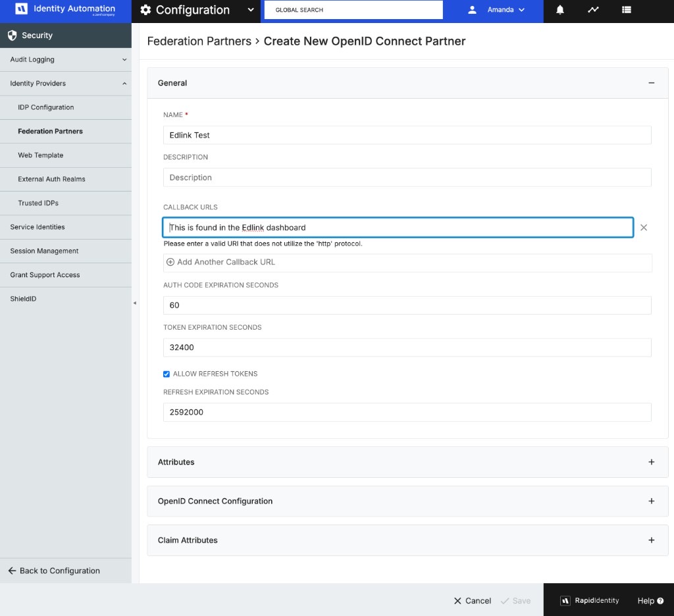Screen dimensions: 674x616
Task: Add Another Callback URL
Action: [x=407, y=262]
